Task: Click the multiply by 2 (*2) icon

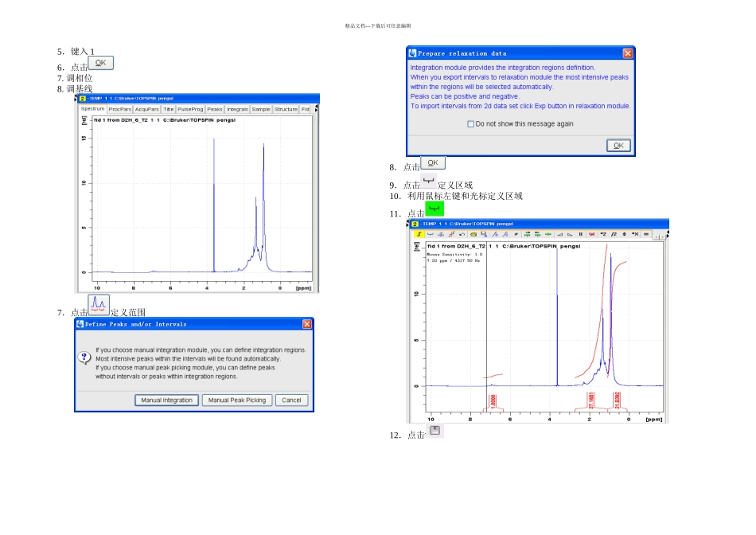Action: pyautogui.click(x=603, y=234)
